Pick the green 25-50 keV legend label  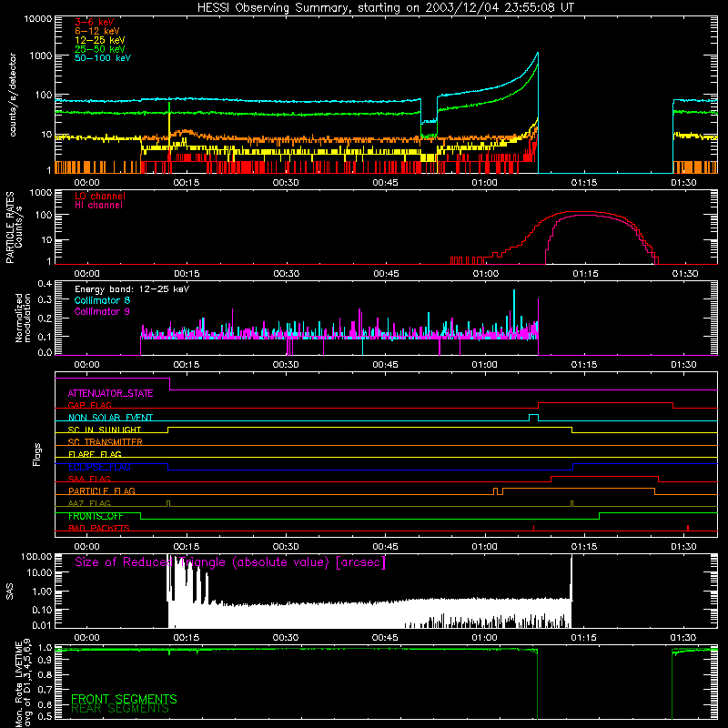(100, 49)
